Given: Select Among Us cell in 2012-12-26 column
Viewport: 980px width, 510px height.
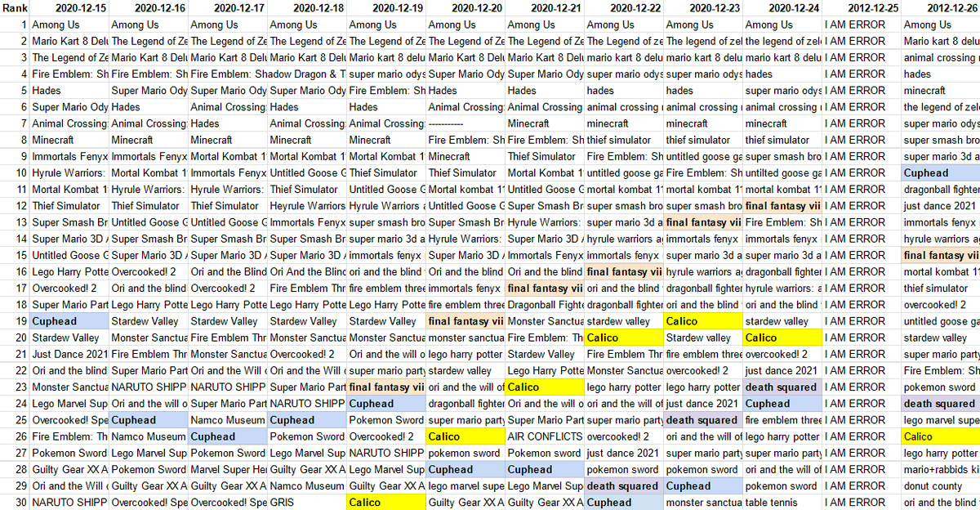Looking at the screenshot, I should click(941, 25).
